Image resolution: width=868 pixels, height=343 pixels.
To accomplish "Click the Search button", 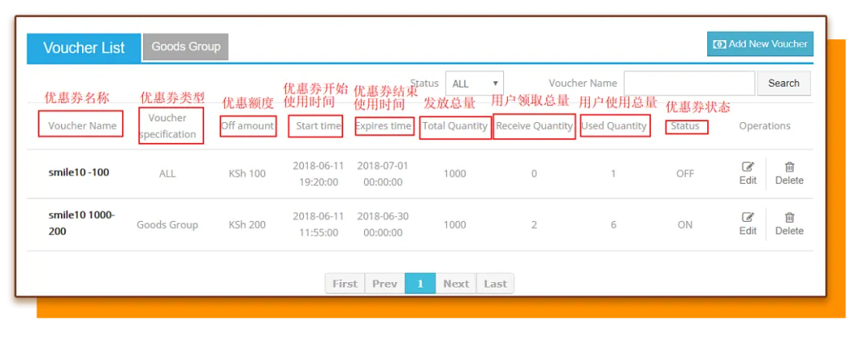I will point(784,84).
